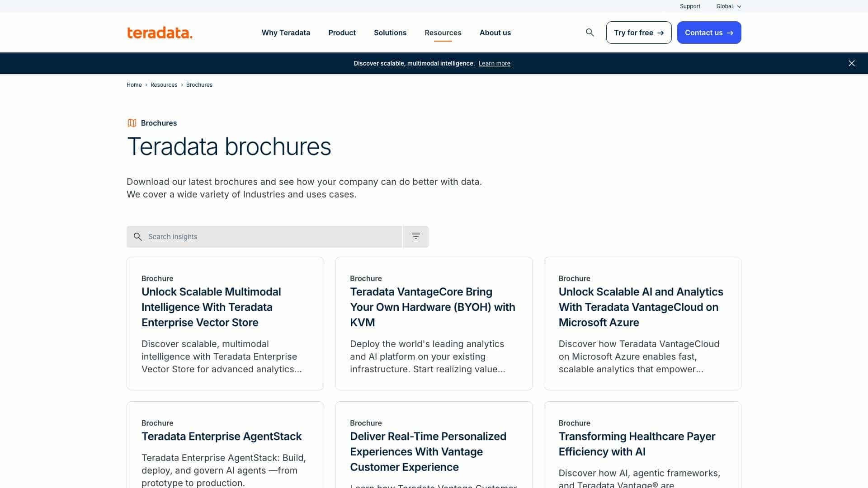Image resolution: width=868 pixels, height=488 pixels.
Task: Go to Support link
Action: click(690, 6)
